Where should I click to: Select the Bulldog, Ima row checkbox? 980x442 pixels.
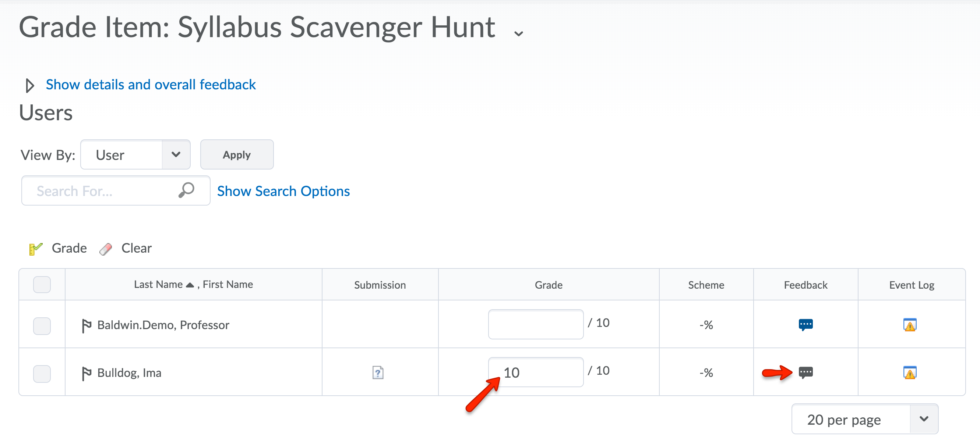[x=42, y=373]
